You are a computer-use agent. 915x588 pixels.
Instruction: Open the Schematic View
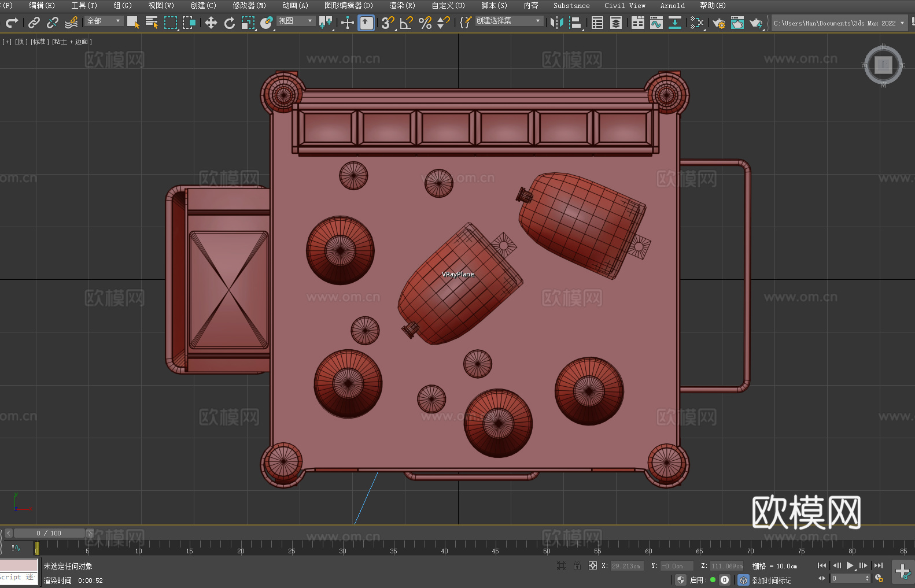click(x=675, y=23)
